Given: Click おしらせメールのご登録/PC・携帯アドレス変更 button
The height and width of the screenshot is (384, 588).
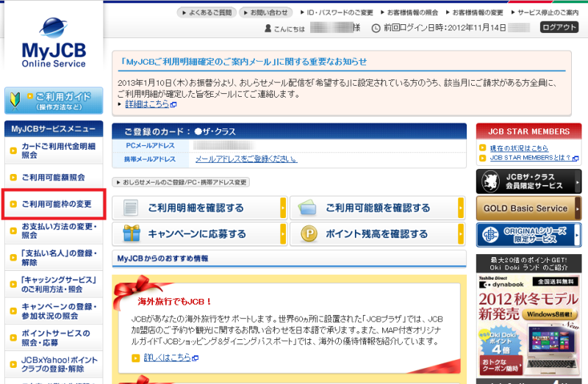Looking at the screenshot, I should pos(181,182).
